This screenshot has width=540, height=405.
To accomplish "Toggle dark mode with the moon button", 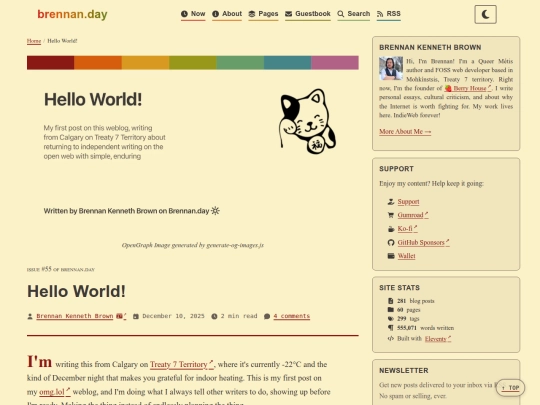I will point(485,14).
